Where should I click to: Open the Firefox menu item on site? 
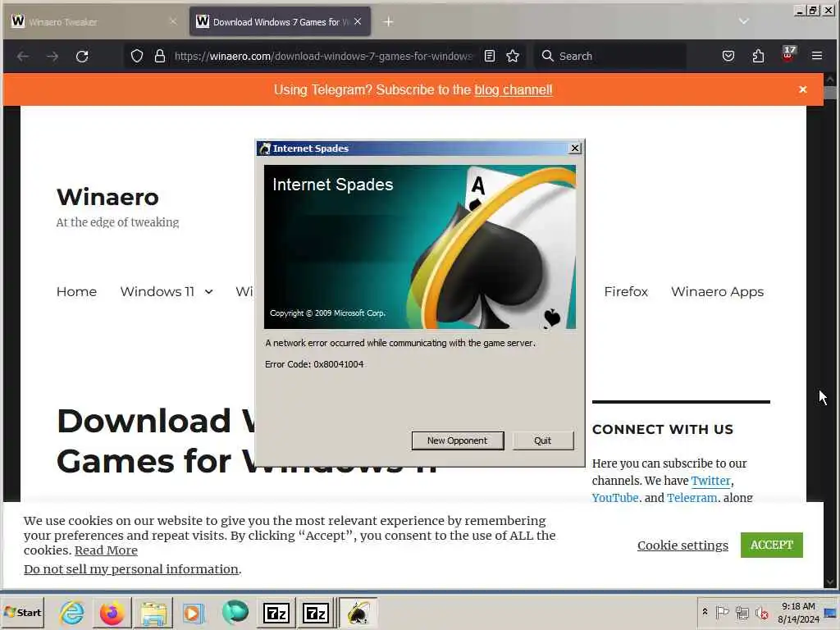[x=626, y=292]
